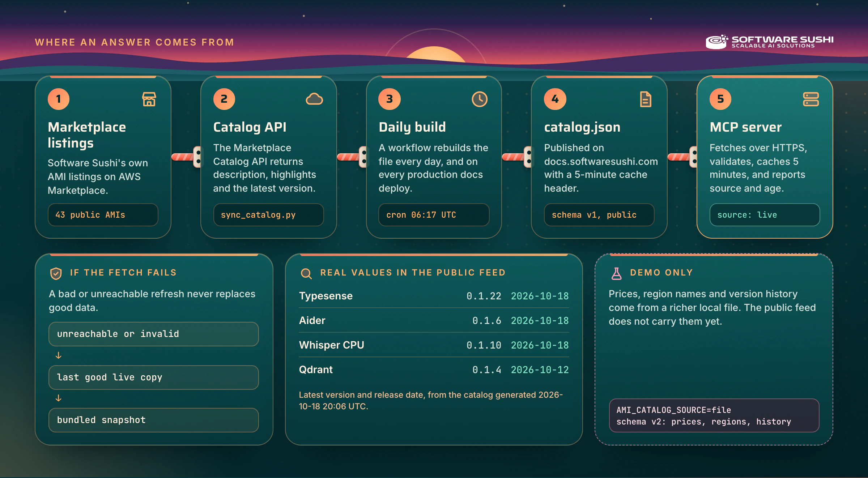This screenshot has width=868, height=478.
Task: Click the date '2026-10-18' in Aider row
Action: coord(540,321)
